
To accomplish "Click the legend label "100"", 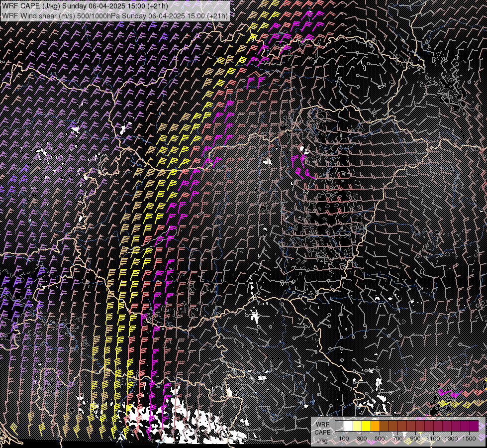I will (344, 439).
